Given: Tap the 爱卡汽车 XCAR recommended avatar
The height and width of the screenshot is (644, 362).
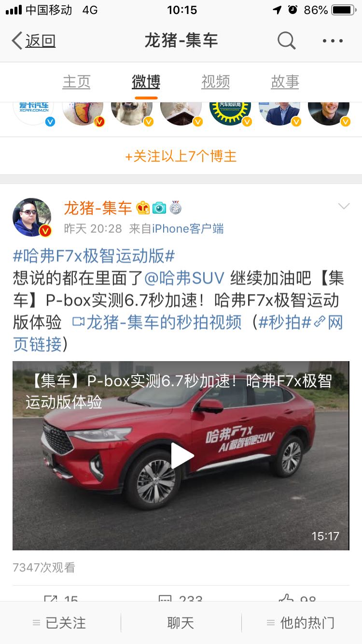Looking at the screenshot, I should (33, 110).
